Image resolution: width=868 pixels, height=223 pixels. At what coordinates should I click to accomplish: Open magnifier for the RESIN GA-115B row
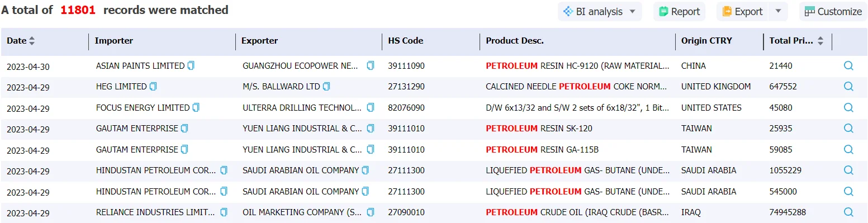848,150
